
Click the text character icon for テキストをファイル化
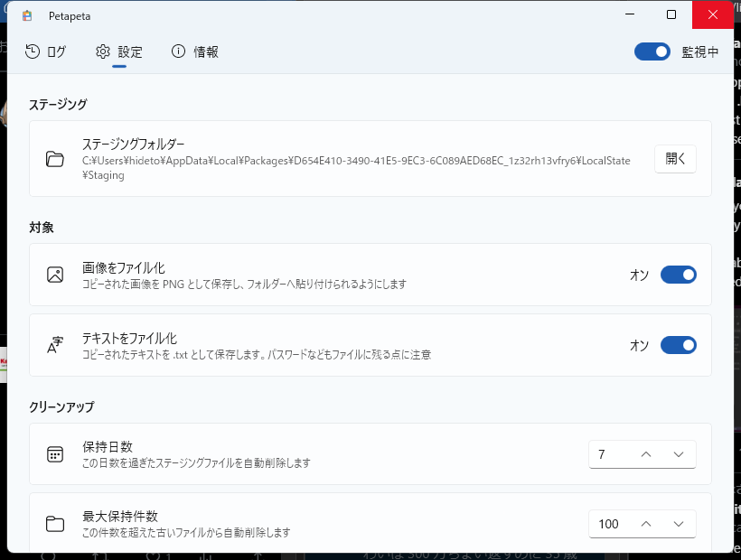point(55,345)
